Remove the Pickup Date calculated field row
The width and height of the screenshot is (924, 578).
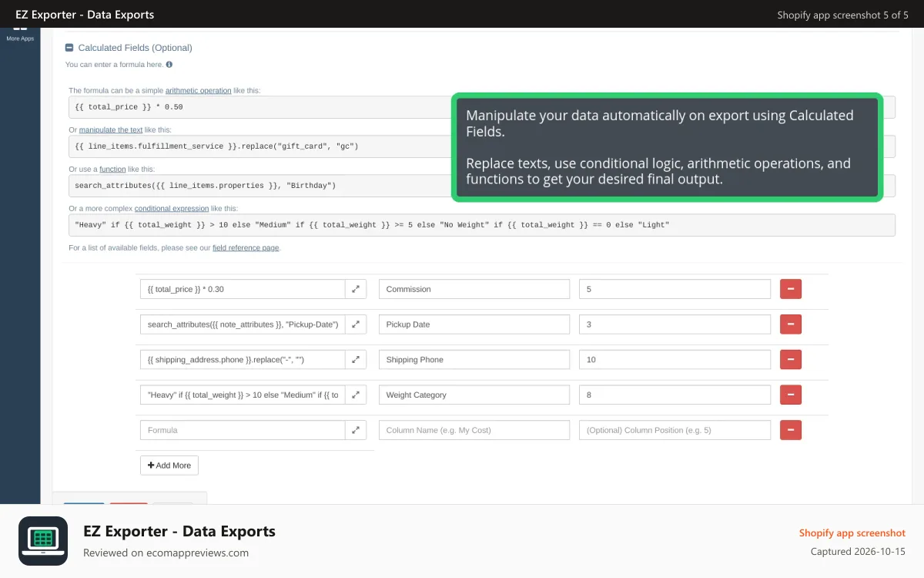click(791, 324)
